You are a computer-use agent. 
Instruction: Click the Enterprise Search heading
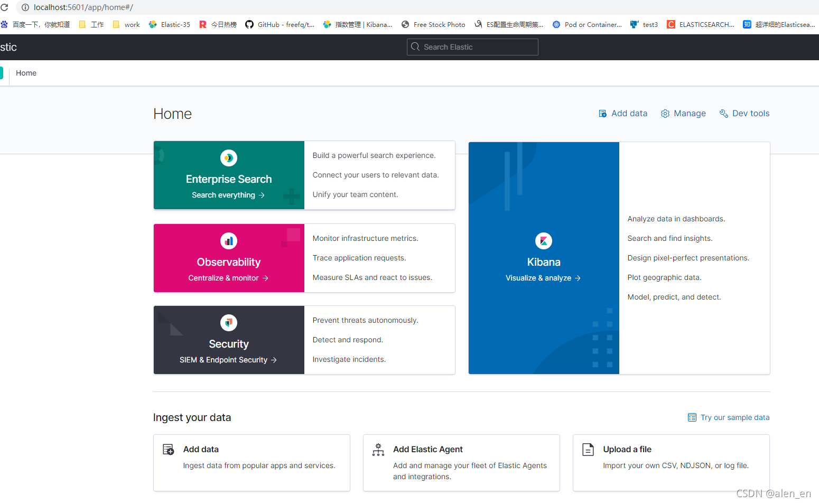click(229, 179)
